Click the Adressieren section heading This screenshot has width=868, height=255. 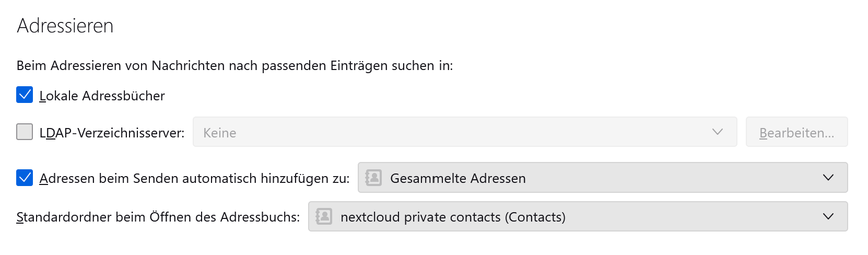65,26
